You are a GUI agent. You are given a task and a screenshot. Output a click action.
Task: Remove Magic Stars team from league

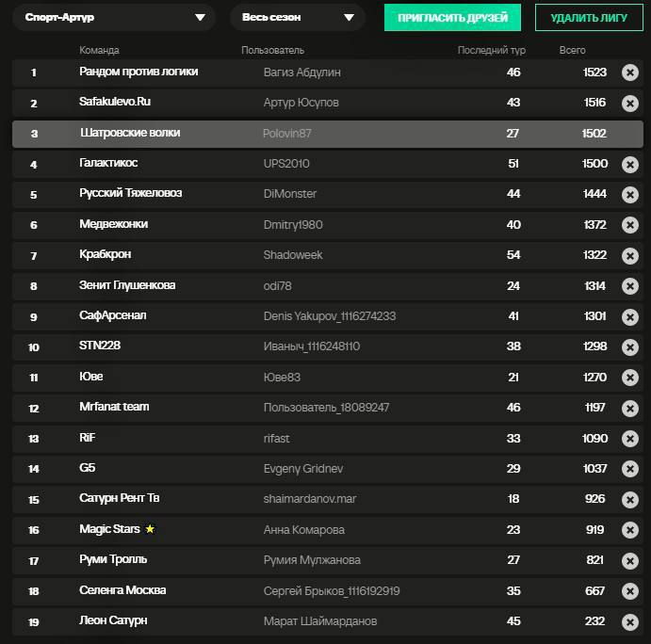tap(630, 529)
